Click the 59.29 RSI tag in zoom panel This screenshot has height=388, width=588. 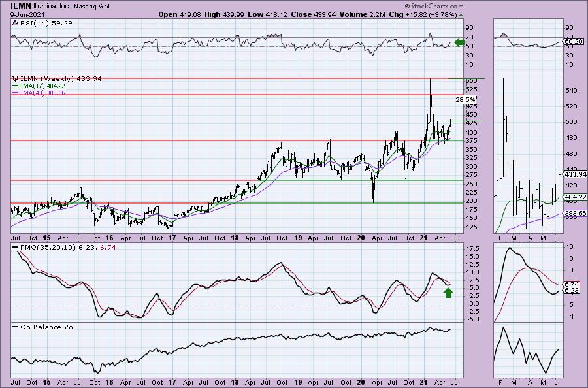(x=574, y=42)
